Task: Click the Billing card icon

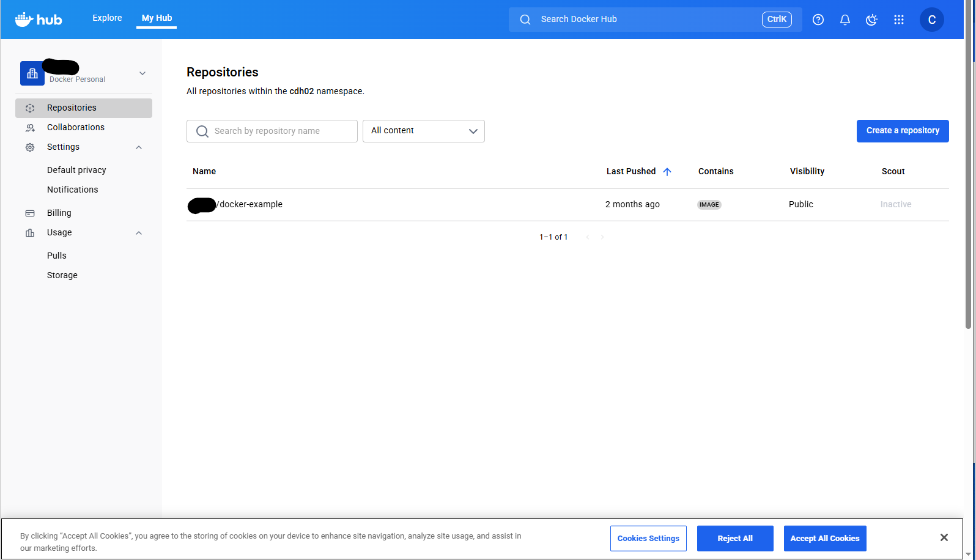Action: pos(30,213)
